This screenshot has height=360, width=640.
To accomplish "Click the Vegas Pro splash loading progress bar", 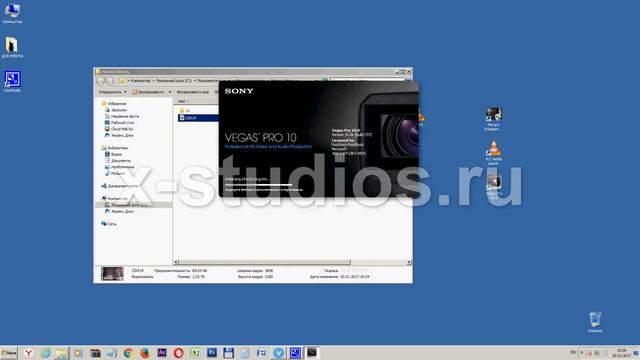I will click(x=259, y=184).
